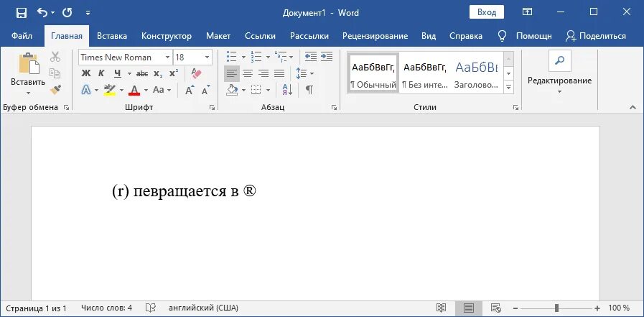
Task: Switch to the Конструктор tab
Action: pyautogui.click(x=167, y=36)
